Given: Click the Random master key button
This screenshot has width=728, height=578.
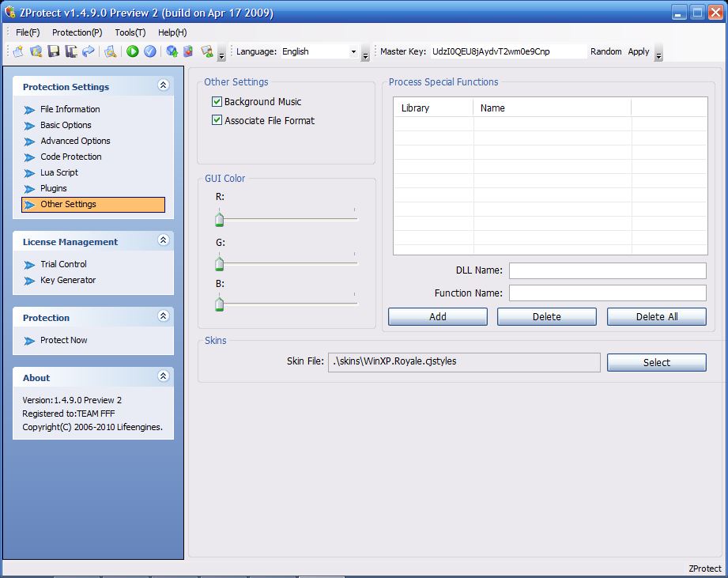Looking at the screenshot, I should [x=606, y=51].
